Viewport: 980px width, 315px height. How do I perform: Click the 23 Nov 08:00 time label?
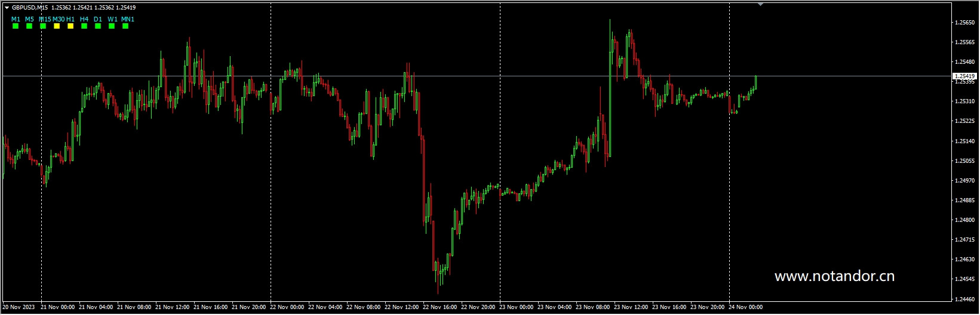594,308
